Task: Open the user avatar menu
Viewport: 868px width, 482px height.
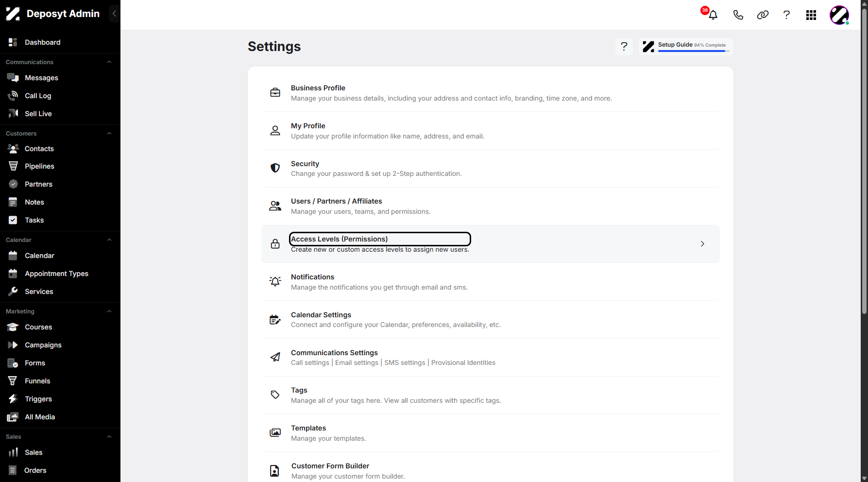Action: pos(839,15)
